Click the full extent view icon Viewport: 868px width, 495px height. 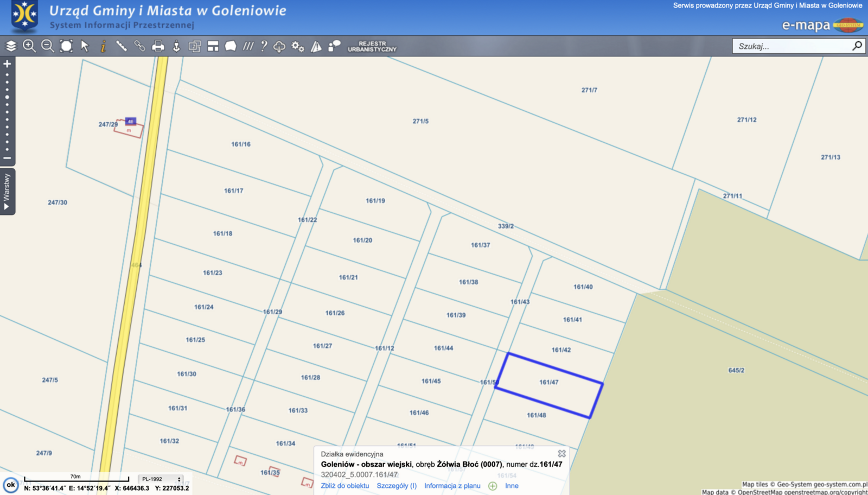[66, 46]
